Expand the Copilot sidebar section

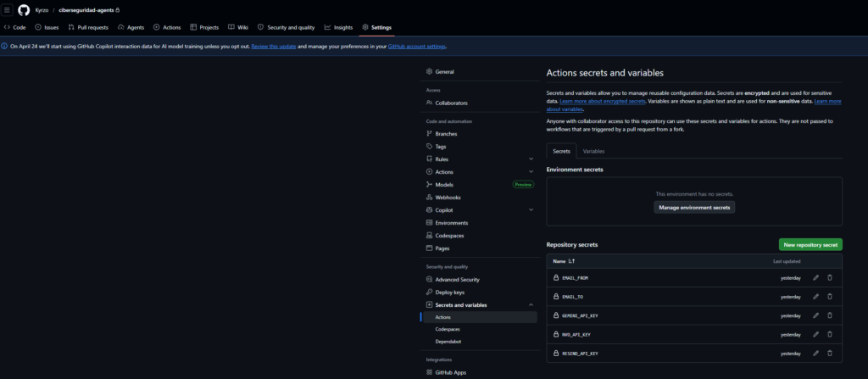(531, 210)
